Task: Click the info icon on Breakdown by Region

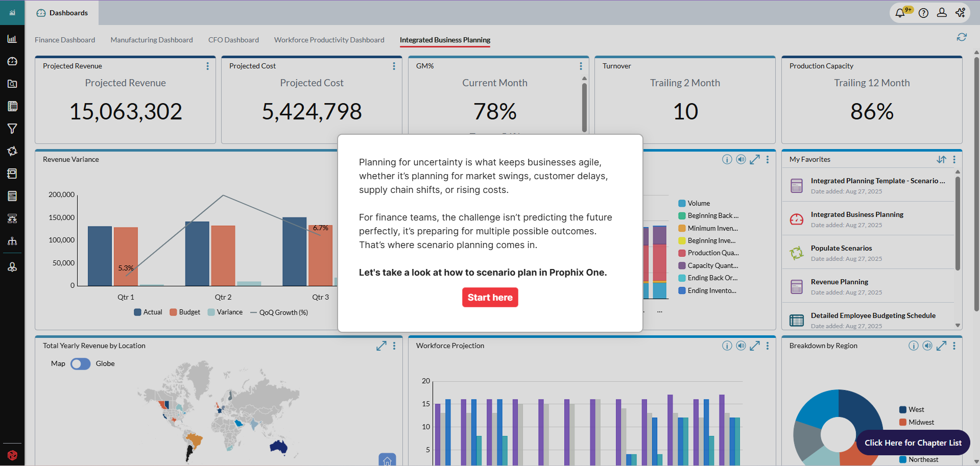Action: [x=914, y=346]
